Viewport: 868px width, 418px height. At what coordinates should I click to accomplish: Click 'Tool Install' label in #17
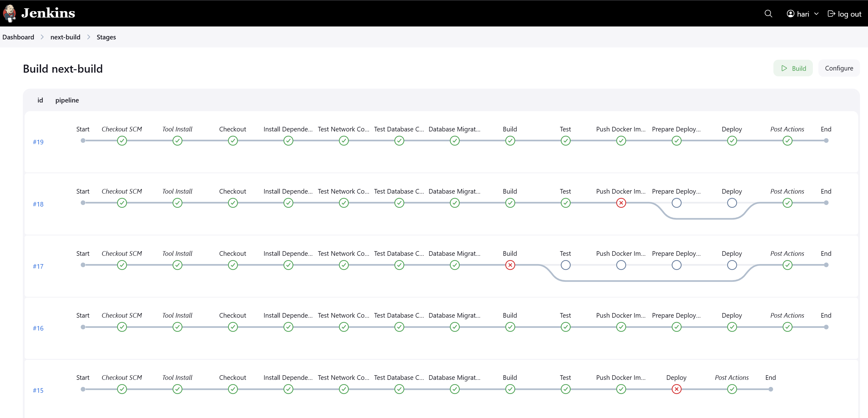pos(177,253)
